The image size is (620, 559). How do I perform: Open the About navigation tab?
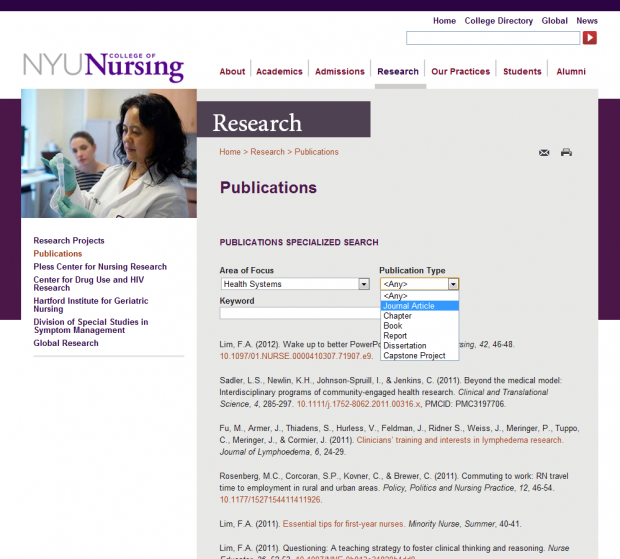232,72
